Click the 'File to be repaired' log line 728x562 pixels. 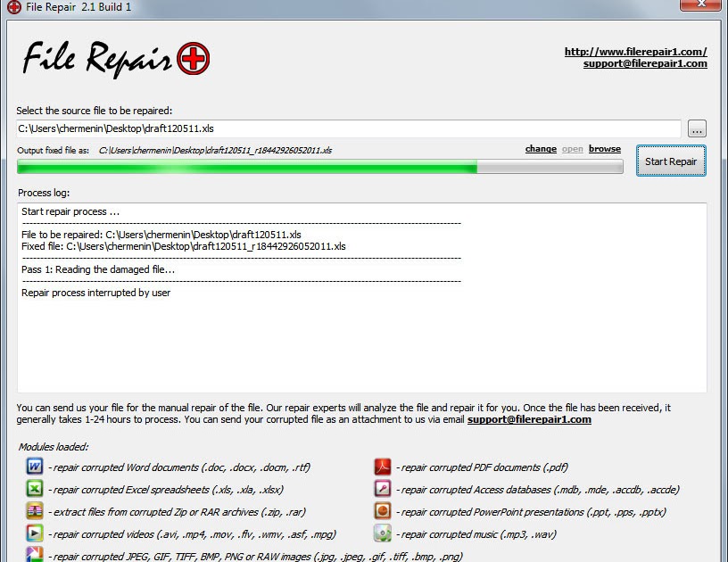coord(161,235)
